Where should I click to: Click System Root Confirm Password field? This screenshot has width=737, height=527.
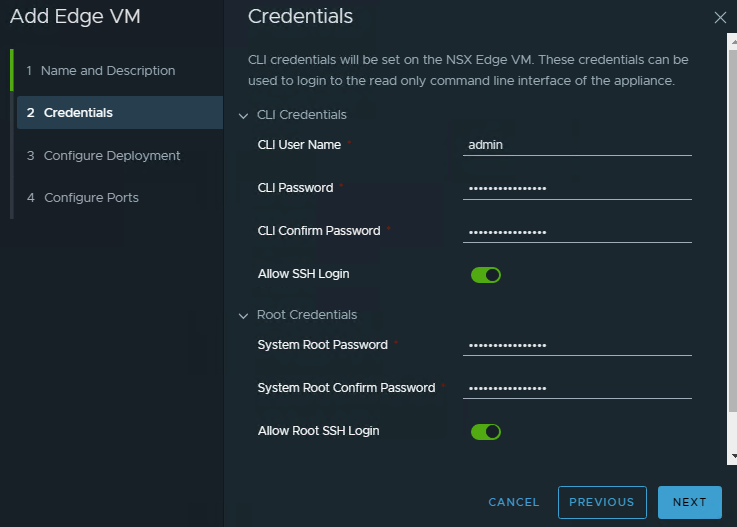[578, 388]
